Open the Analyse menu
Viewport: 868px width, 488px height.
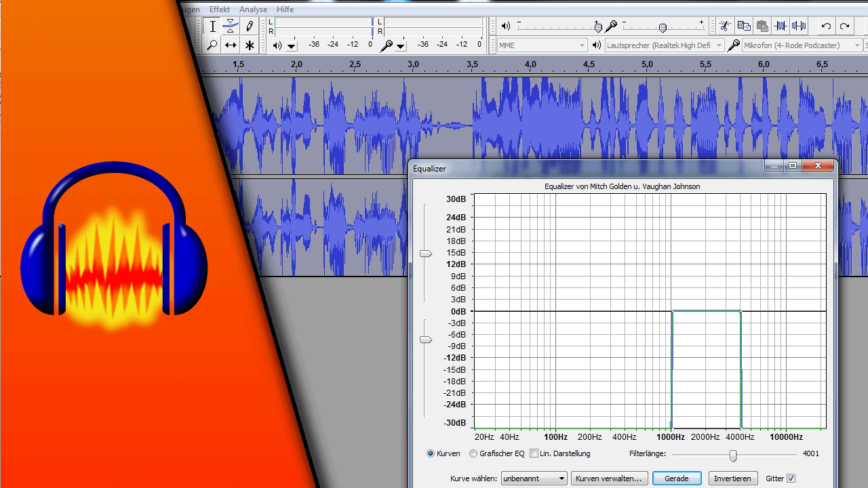point(253,9)
